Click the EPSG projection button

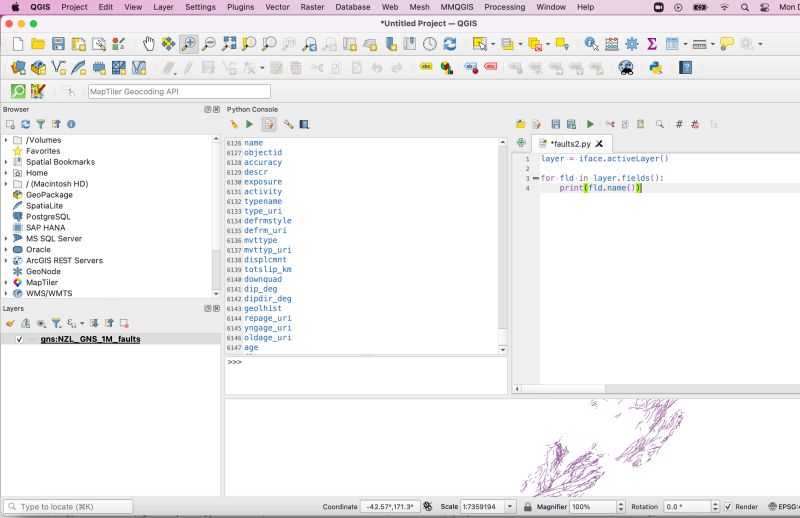(x=784, y=507)
